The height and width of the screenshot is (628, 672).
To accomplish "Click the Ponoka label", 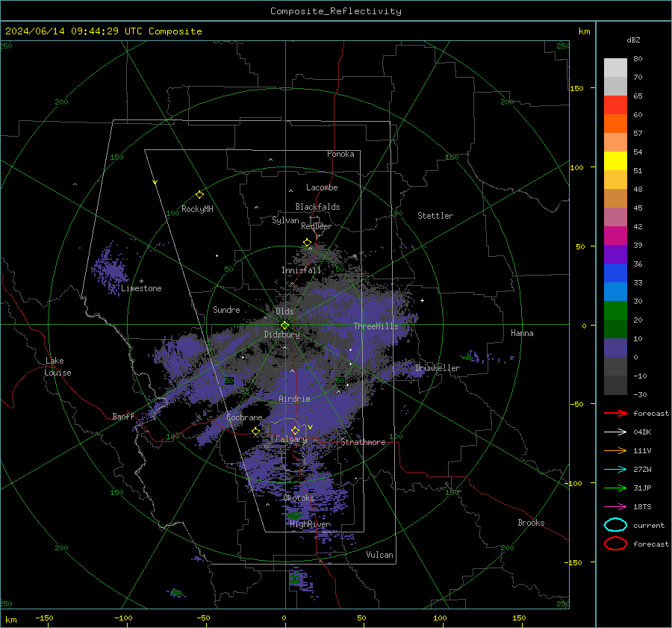I will point(340,154).
